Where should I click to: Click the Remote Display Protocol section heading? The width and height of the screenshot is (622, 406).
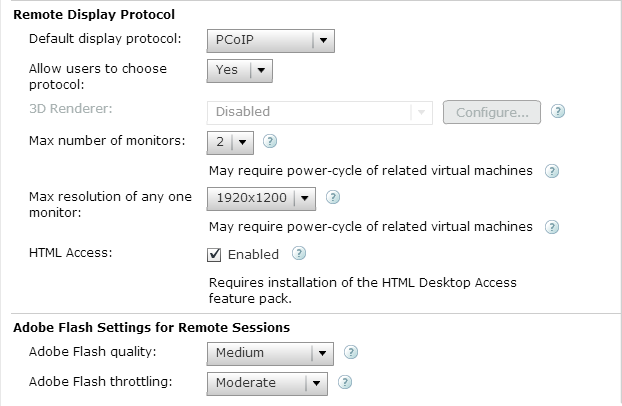93,15
